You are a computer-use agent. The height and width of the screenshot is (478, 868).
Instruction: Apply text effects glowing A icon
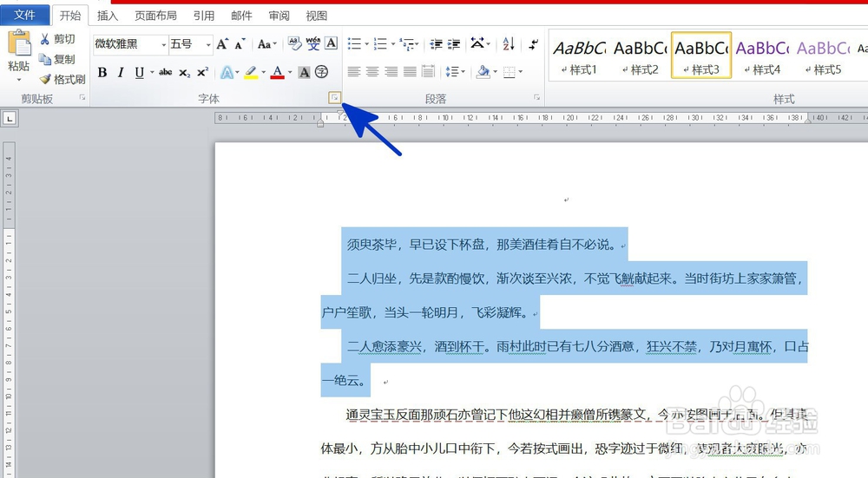(227, 73)
